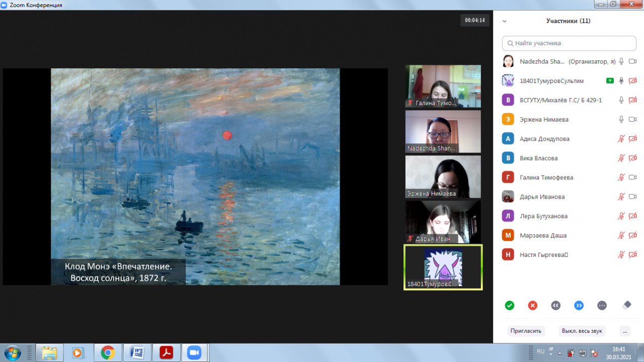Show hidden system tray icons arrow
Image resolution: width=644 pixels, height=362 pixels.
pyautogui.click(x=551, y=352)
